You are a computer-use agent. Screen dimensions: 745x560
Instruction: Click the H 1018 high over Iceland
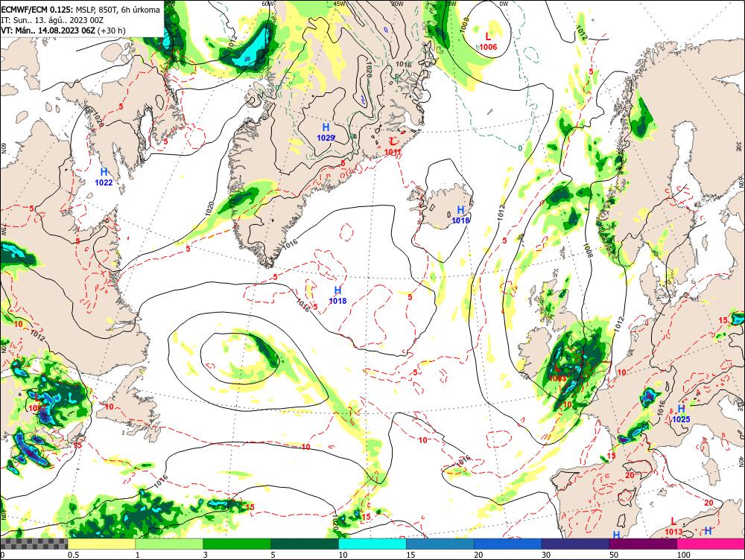coord(460,214)
